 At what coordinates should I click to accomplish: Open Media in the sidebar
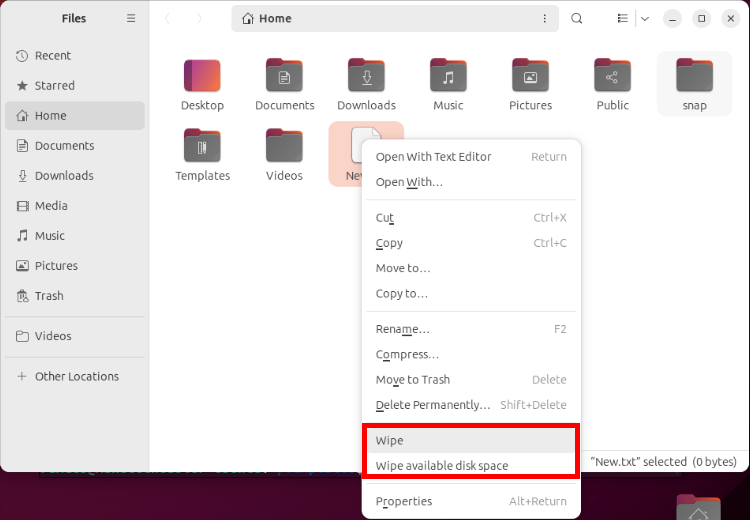75,206
